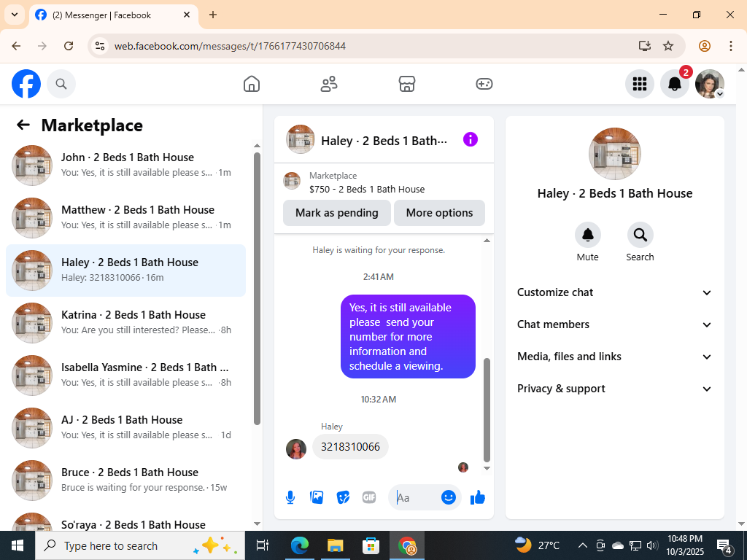Attach a photo using the image icon
Image resolution: width=747 pixels, height=560 pixels.
coord(317,497)
